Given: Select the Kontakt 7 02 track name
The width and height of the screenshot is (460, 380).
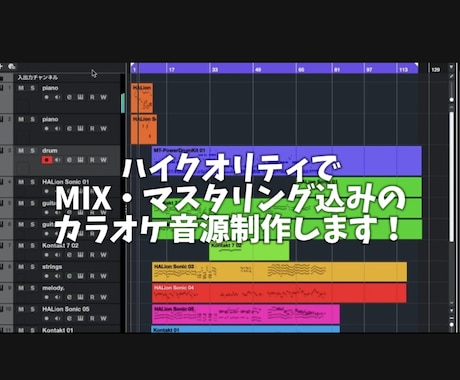Looking at the screenshot, I should point(60,245).
